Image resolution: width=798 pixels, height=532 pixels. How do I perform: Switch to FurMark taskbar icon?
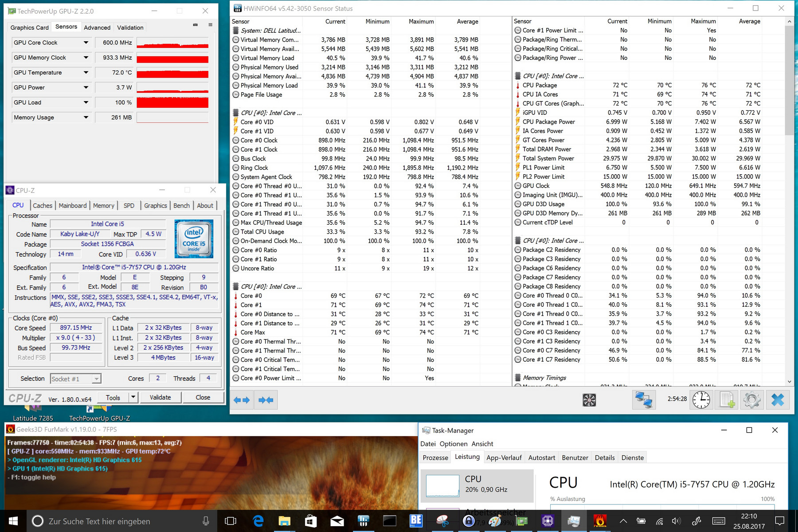coord(600,521)
